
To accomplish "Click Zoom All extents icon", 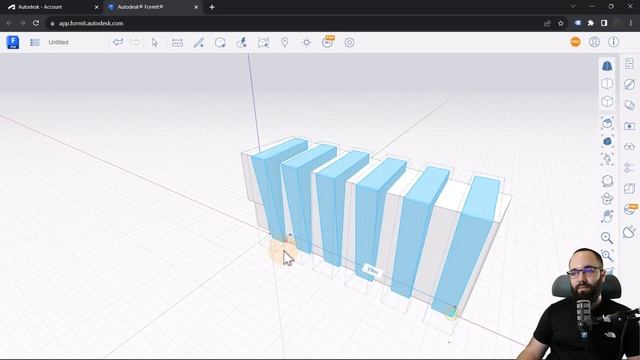I will [607, 123].
